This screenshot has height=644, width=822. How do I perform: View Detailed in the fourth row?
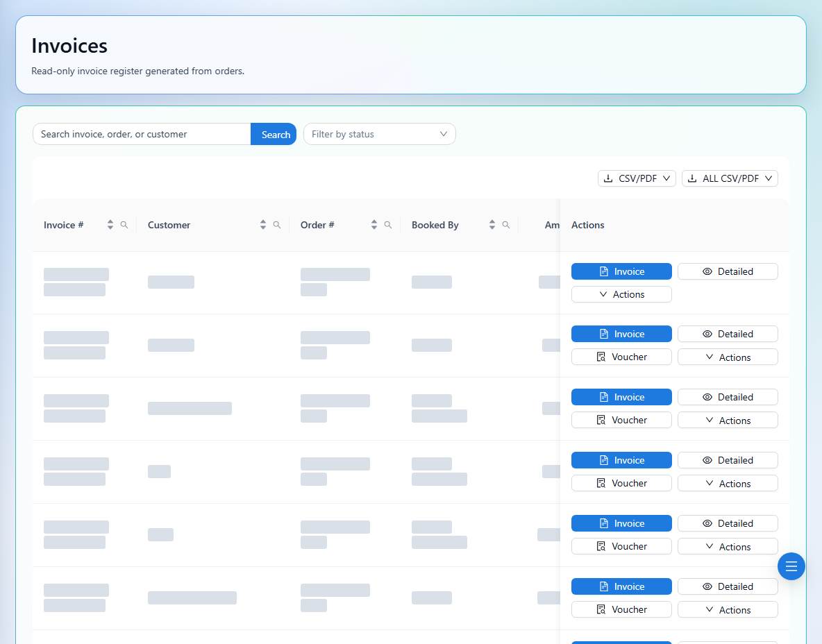coord(728,460)
